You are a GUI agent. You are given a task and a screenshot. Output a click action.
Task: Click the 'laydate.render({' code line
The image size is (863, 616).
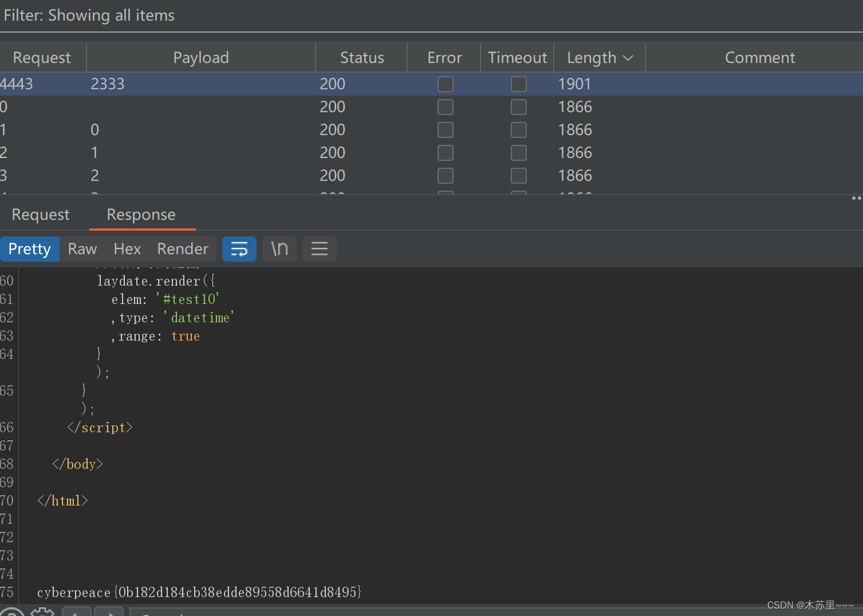(156, 281)
